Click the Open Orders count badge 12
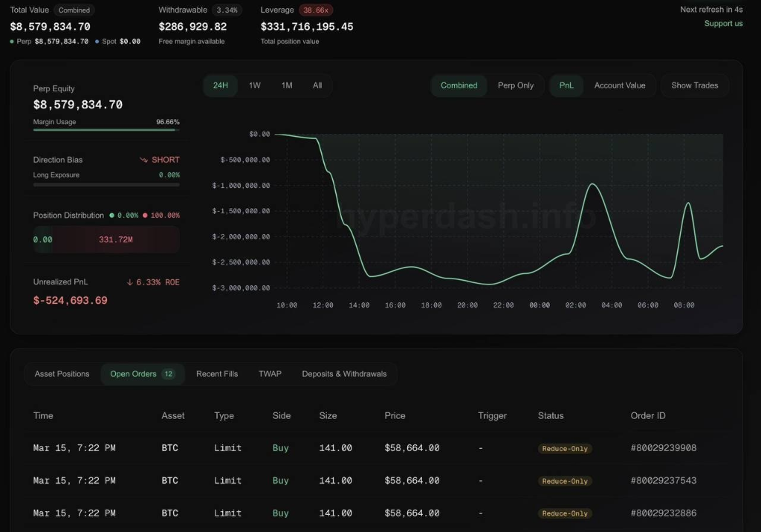The width and height of the screenshot is (761, 532). pyautogui.click(x=169, y=374)
